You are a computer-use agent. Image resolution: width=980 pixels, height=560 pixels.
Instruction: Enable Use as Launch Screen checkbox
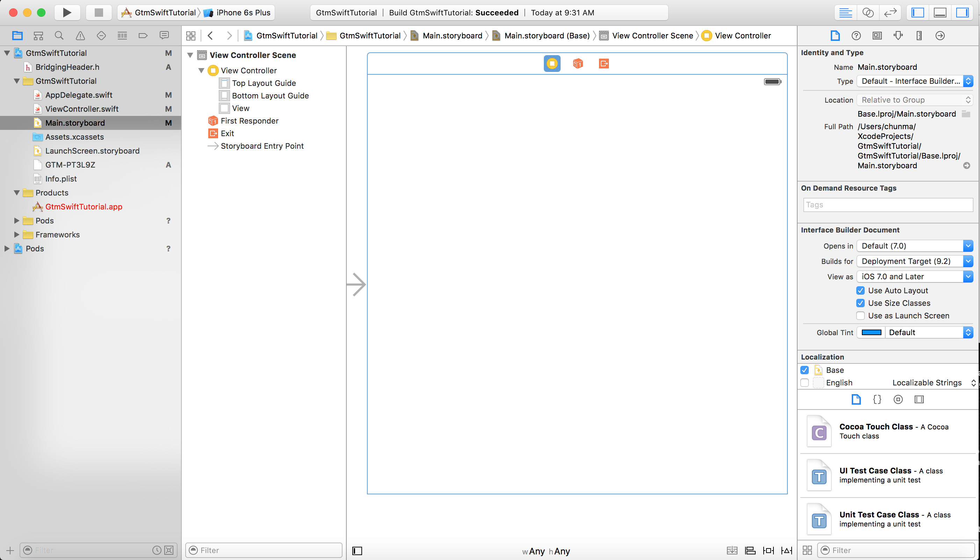coord(860,316)
